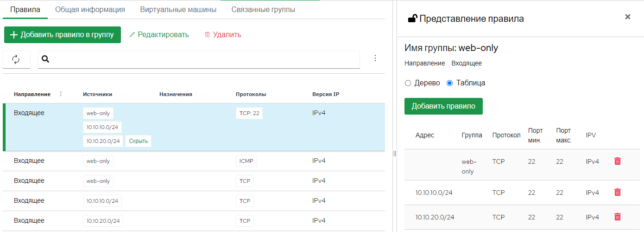Click the unlocked padlock icon in panel header
The image size is (644, 232).
tap(412, 19)
